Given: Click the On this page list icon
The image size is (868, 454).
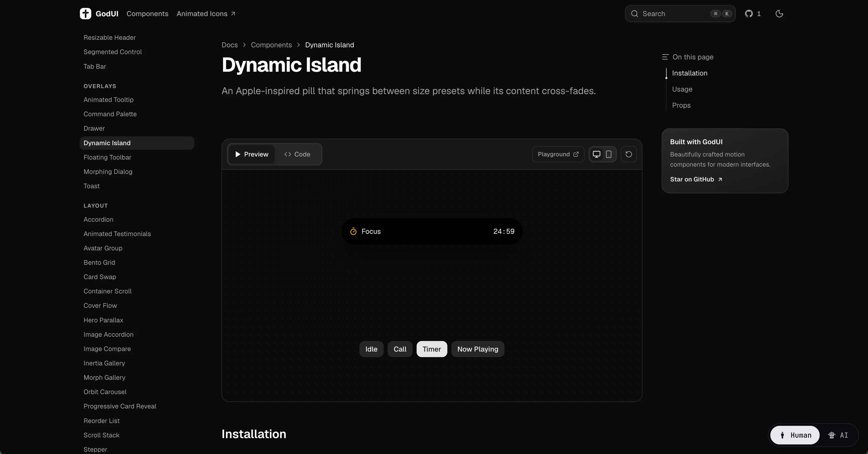Looking at the screenshot, I should point(665,57).
